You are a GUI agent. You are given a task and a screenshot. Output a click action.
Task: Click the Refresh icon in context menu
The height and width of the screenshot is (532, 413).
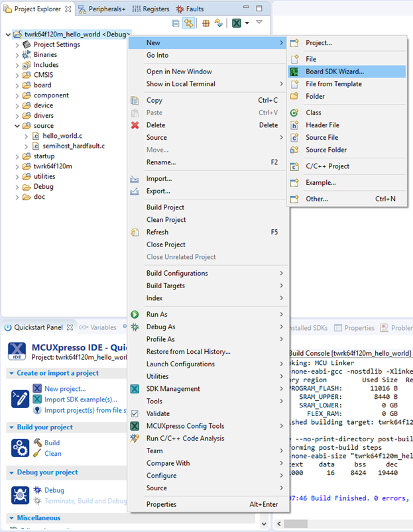pos(135,232)
